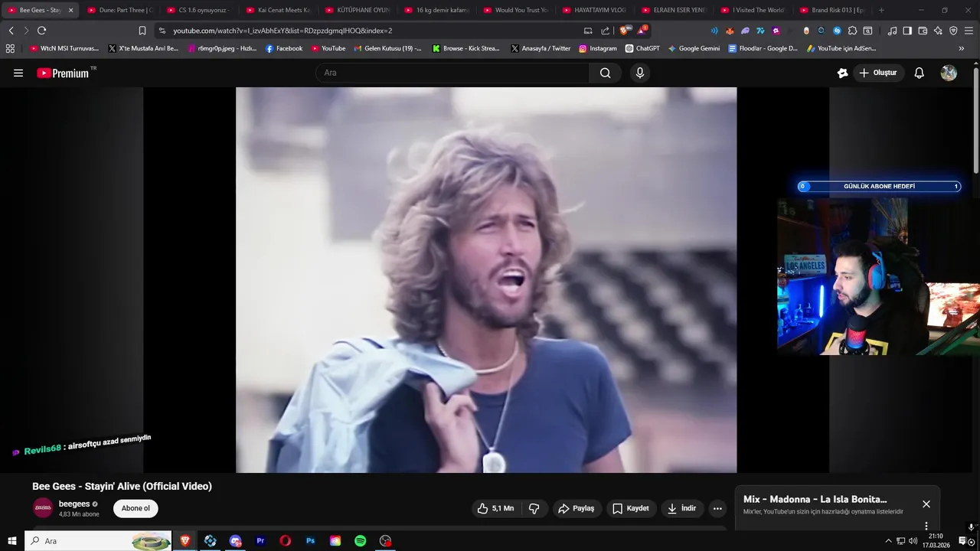The image size is (980, 551).
Task: Open the Brave Rewards triangle icon
Action: [x=642, y=31]
